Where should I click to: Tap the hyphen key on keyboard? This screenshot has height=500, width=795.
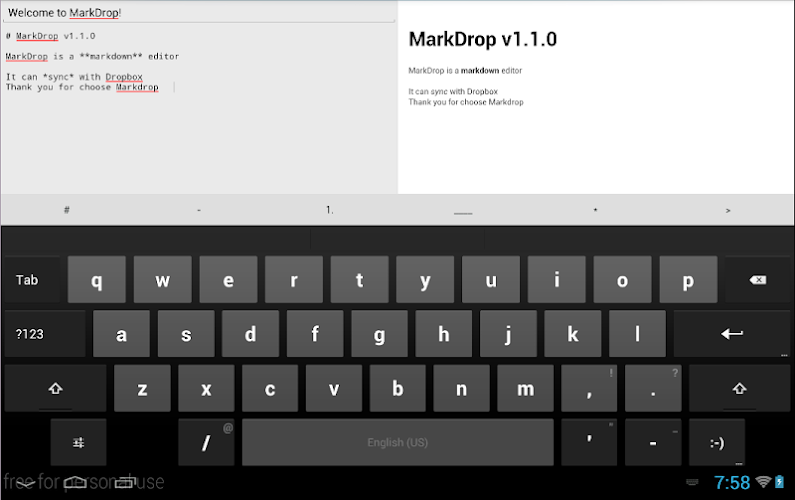click(653, 443)
